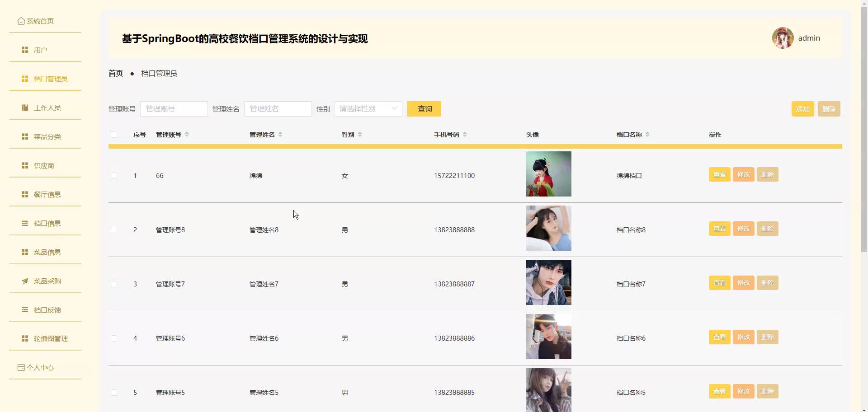Click the 个人中心 card icon

click(x=21, y=368)
